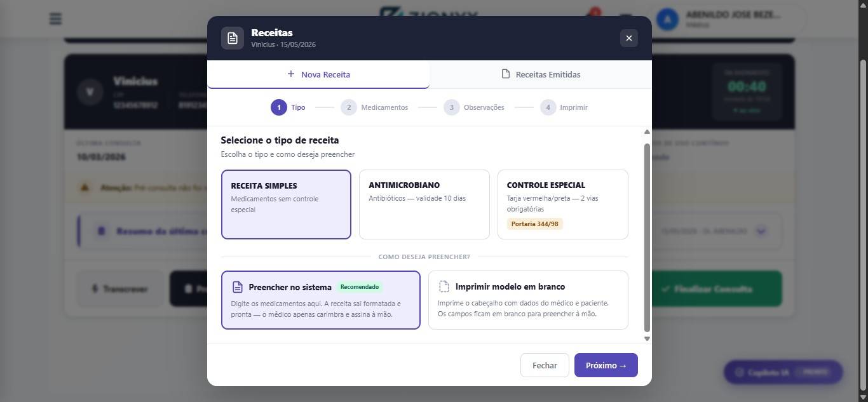Select the Receita Simples type card
Image resolution: width=868 pixels, height=402 pixels.
pos(286,204)
